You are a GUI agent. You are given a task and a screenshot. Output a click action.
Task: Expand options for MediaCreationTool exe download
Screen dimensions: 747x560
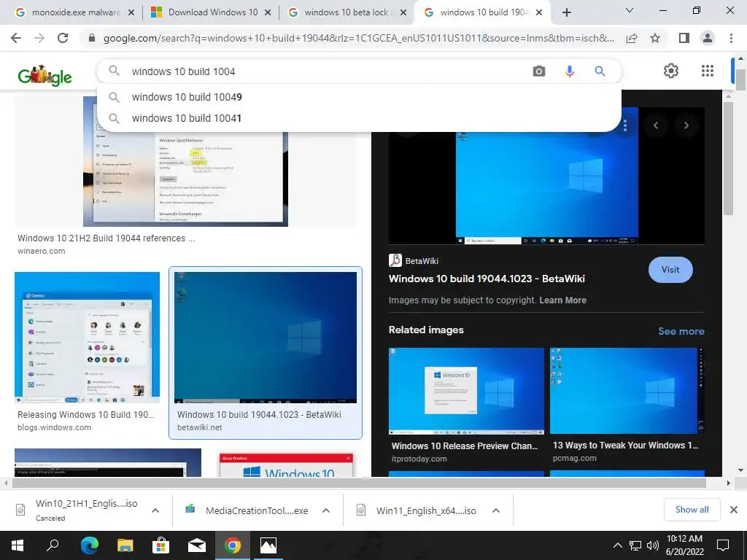326,510
